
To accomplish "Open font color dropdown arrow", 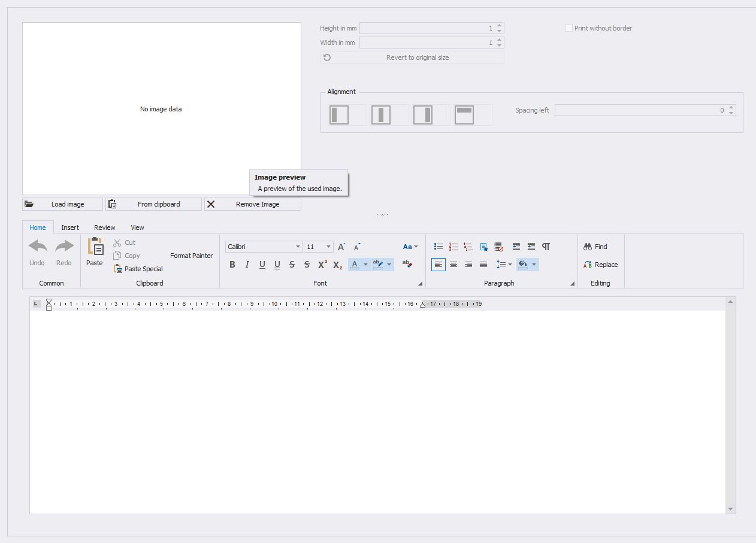I will [x=365, y=265].
